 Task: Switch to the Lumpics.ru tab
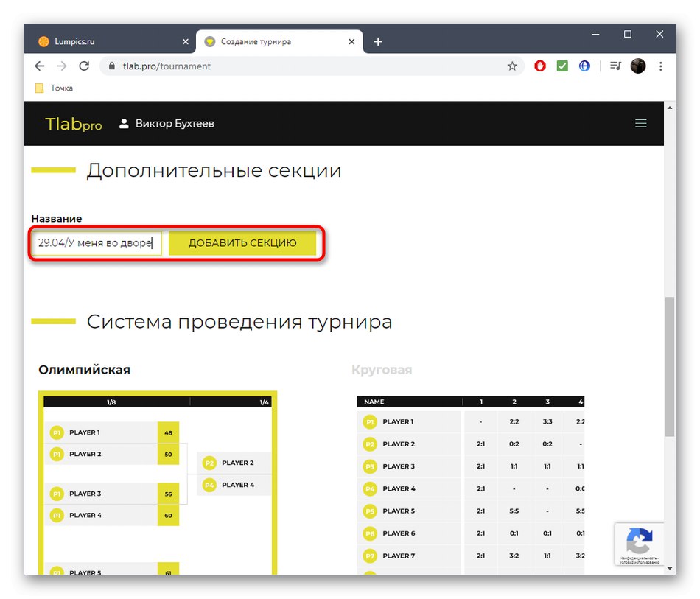tap(111, 41)
